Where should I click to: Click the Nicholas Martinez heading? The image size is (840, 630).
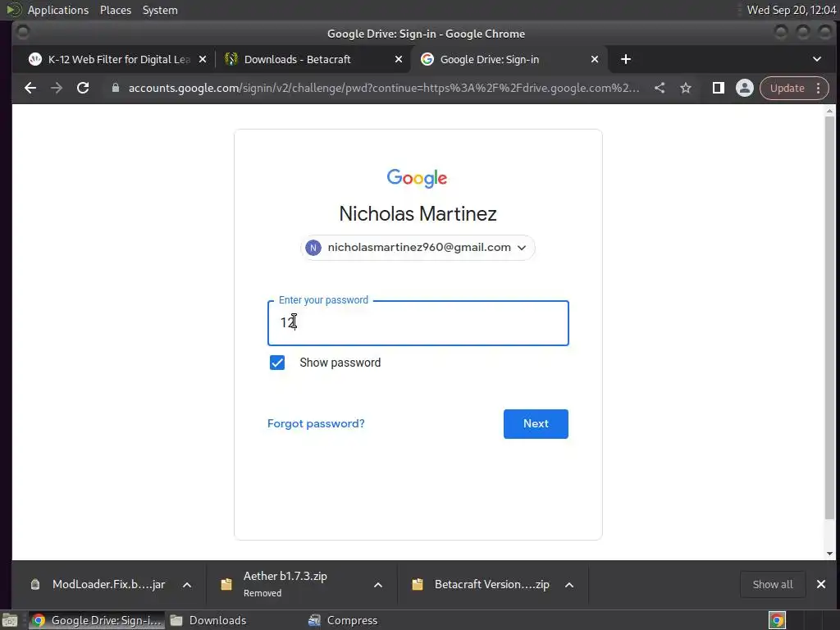click(x=418, y=214)
